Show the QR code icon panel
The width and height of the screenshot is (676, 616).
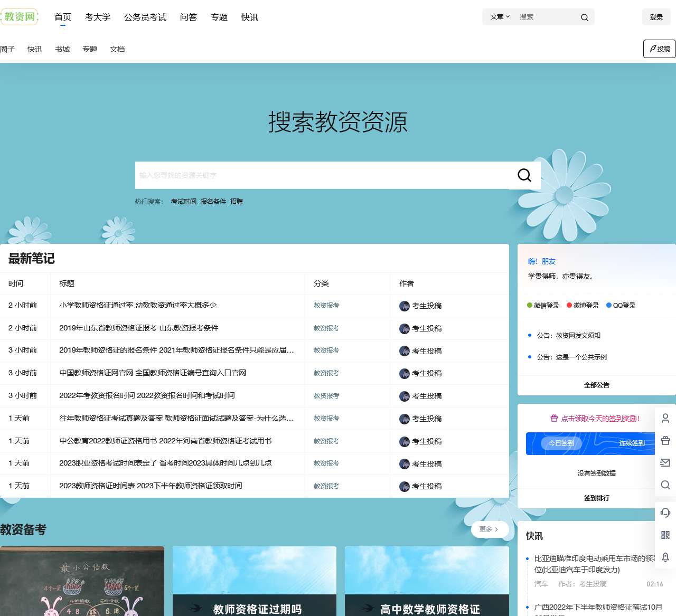point(665,535)
